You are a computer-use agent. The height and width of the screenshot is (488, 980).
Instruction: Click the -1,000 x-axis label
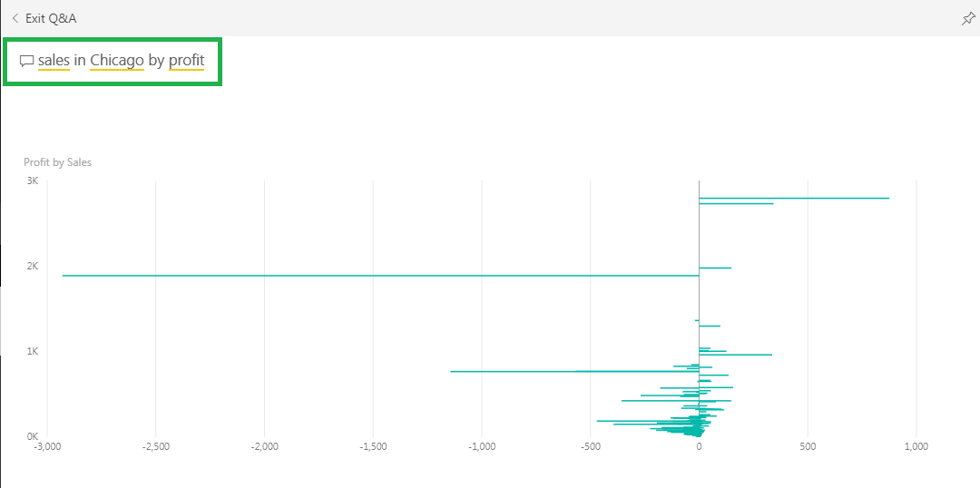(x=482, y=447)
